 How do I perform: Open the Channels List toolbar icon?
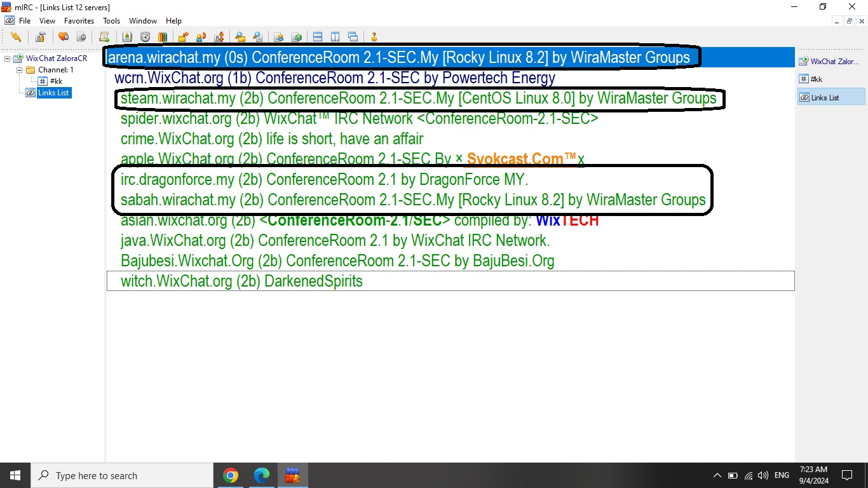(x=81, y=37)
